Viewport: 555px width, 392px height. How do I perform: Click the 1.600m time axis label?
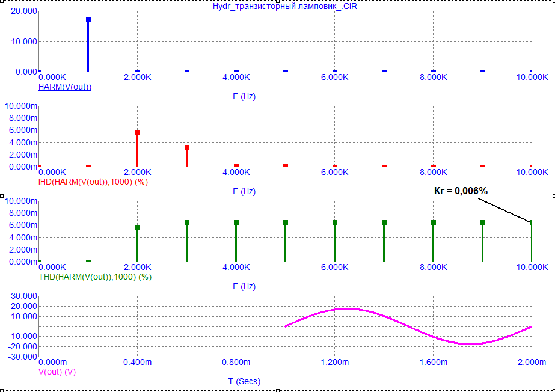click(434, 363)
